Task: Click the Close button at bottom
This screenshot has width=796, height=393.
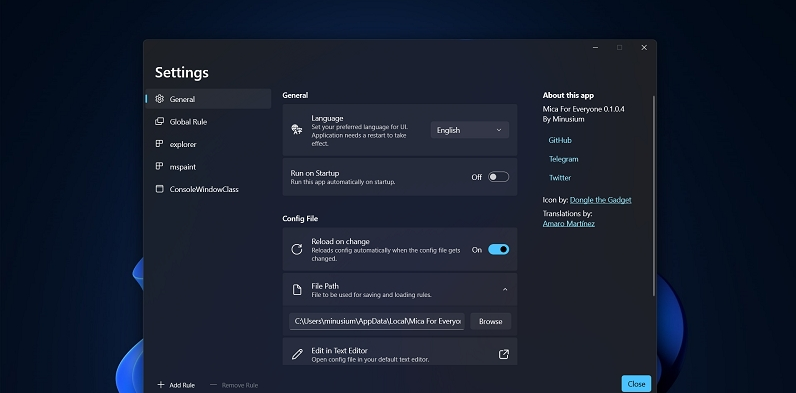Action: [636, 384]
